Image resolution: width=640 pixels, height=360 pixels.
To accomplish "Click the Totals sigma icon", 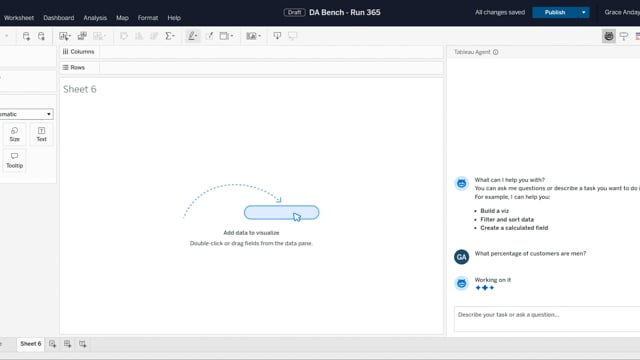I will pos(168,36).
